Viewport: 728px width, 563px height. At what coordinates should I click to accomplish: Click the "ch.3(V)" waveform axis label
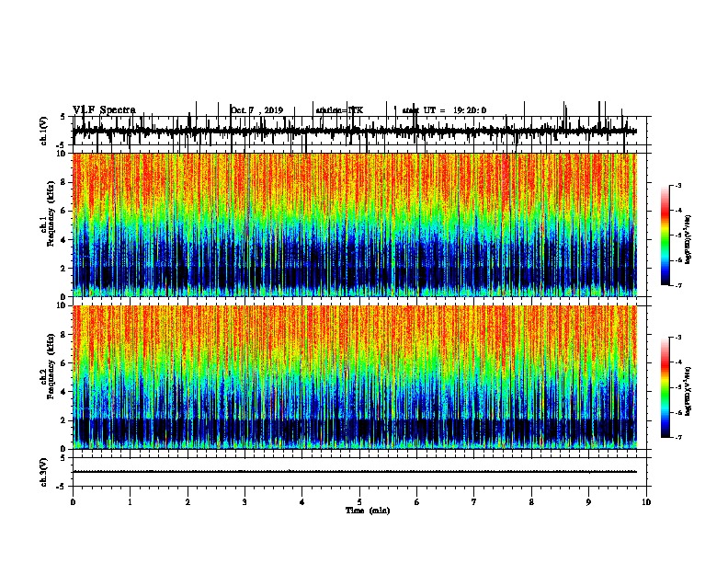[x=43, y=472]
